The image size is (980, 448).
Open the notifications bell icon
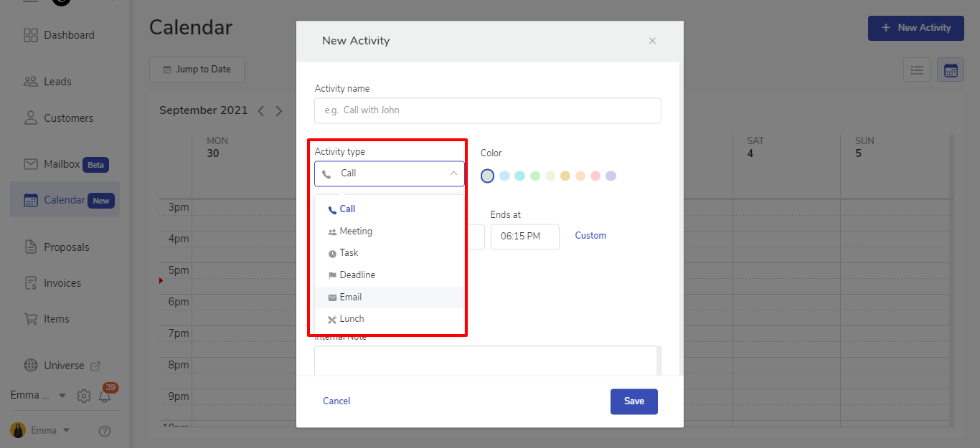coord(105,396)
